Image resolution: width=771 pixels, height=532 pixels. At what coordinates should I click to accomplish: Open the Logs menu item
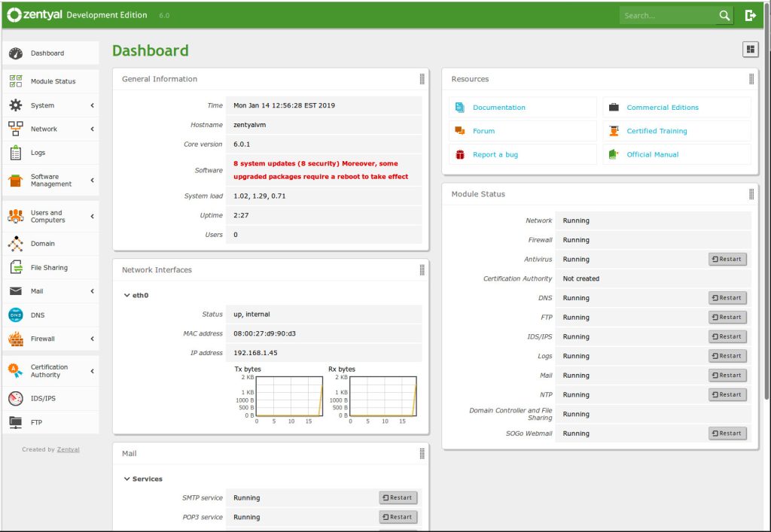click(x=38, y=153)
